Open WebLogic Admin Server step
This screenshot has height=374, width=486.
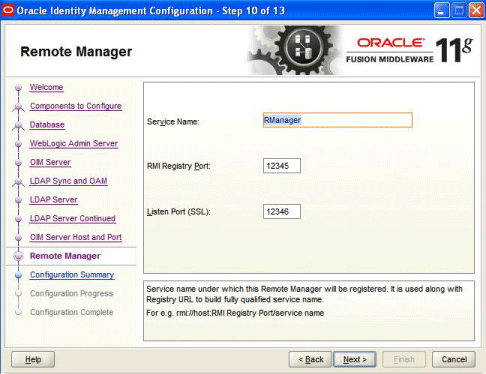74,143
